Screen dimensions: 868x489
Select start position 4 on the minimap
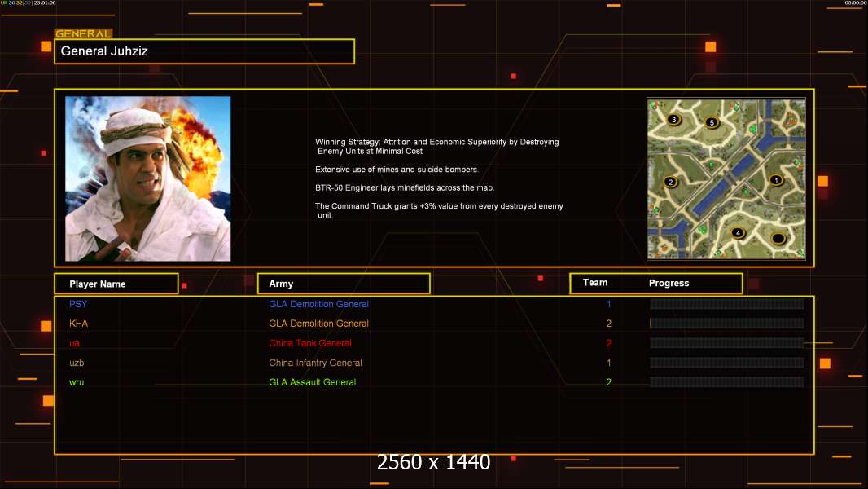738,233
